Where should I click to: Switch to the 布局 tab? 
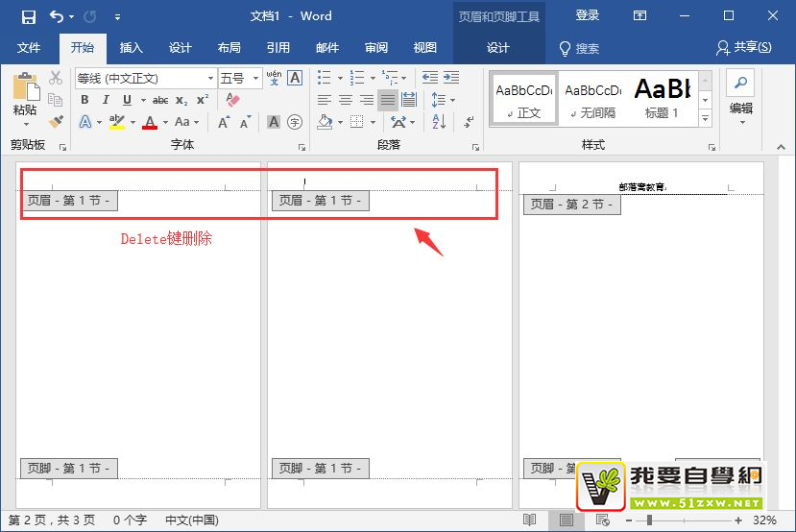point(229,48)
